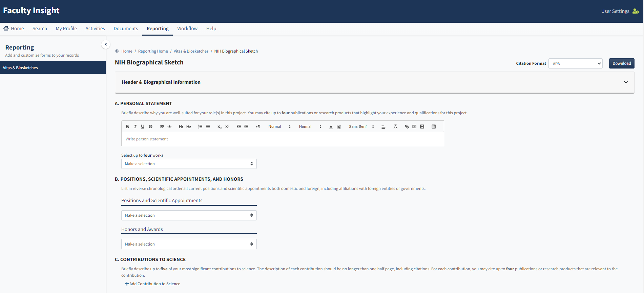This screenshot has width=644, height=293.
Task: Open the Citation Format dropdown
Action: pyautogui.click(x=575, y=63)
